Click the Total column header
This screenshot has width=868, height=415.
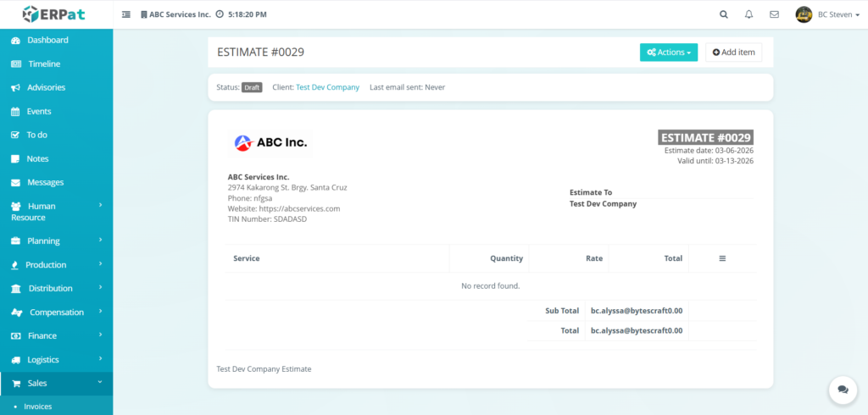(674, 258)
